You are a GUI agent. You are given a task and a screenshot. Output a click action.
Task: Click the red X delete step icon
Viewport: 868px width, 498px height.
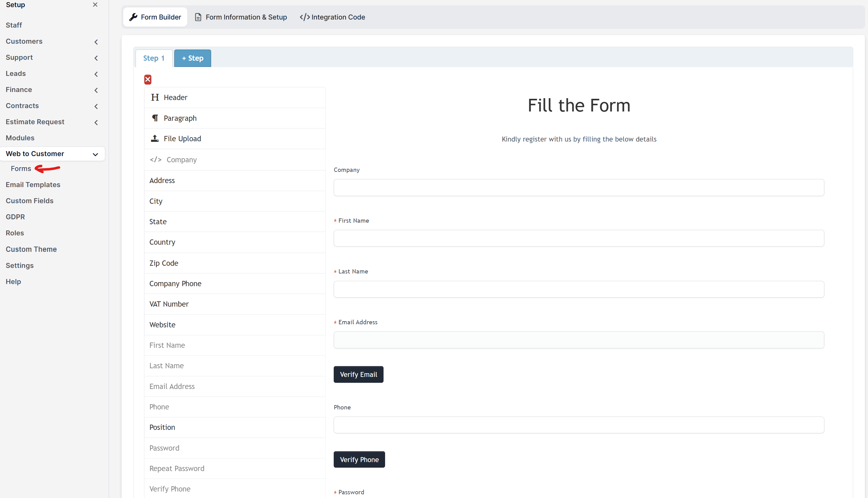click(148, 79)
